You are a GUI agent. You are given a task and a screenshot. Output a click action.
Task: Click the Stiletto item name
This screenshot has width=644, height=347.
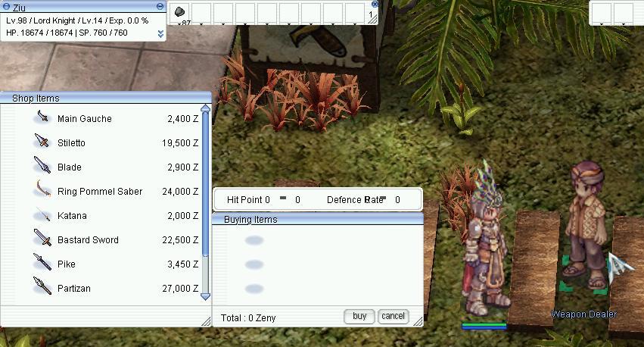point(71,143)
